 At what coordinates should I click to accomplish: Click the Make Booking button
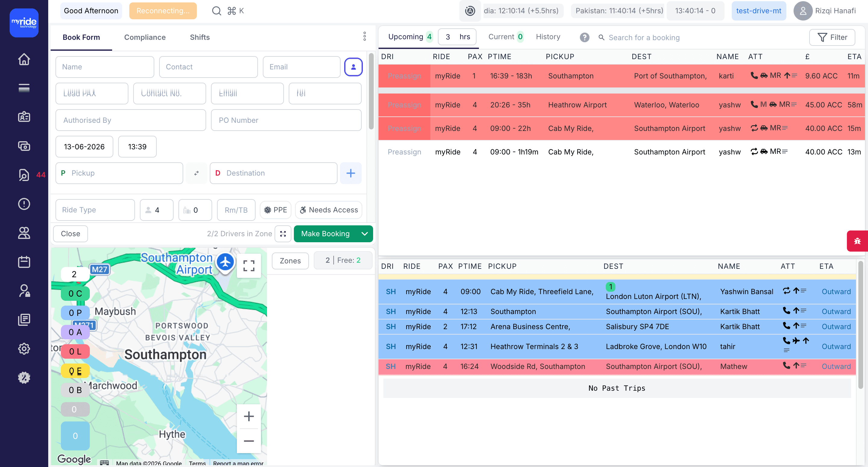[x=325, y=234]
